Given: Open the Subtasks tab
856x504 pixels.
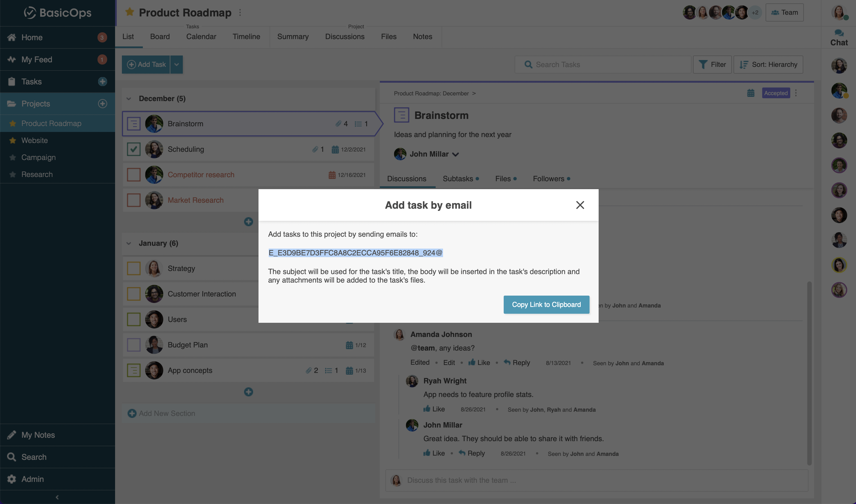Looking at the screenshot, I should [457, 179].
